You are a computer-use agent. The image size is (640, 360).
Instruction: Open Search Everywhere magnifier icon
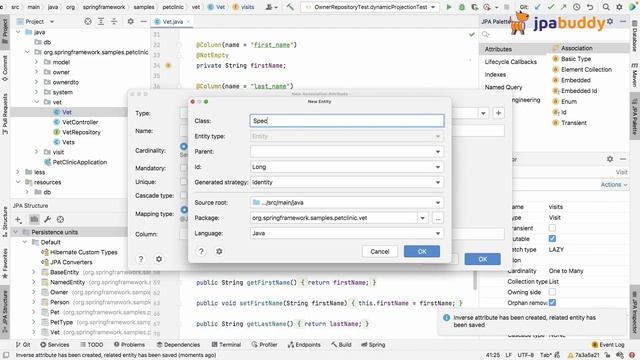coord(606,7)
